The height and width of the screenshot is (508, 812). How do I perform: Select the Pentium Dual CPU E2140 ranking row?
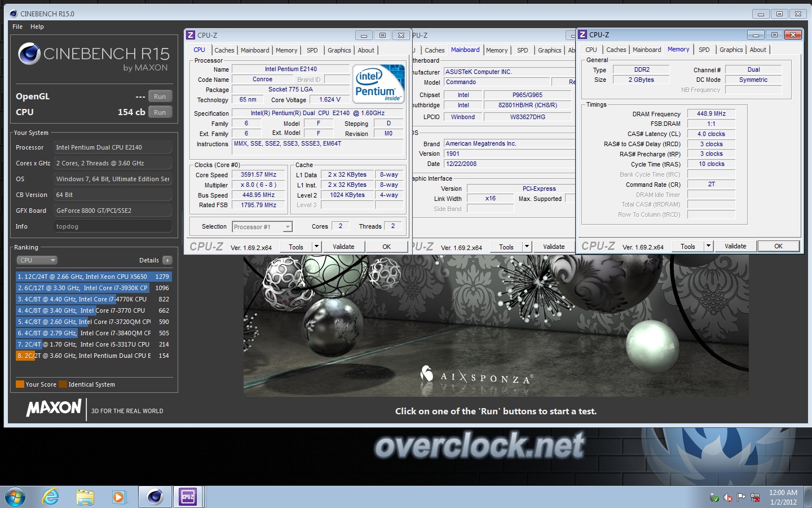[x=94, y=356]
